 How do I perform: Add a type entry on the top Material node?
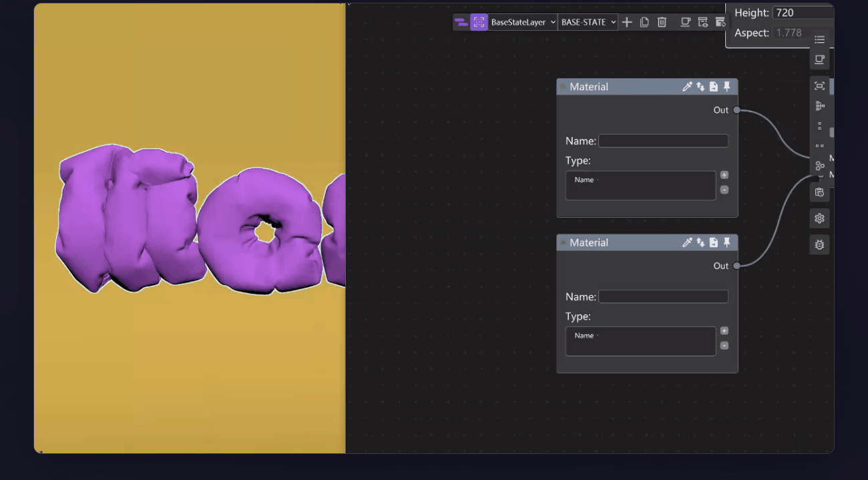[x=724, y=175]
